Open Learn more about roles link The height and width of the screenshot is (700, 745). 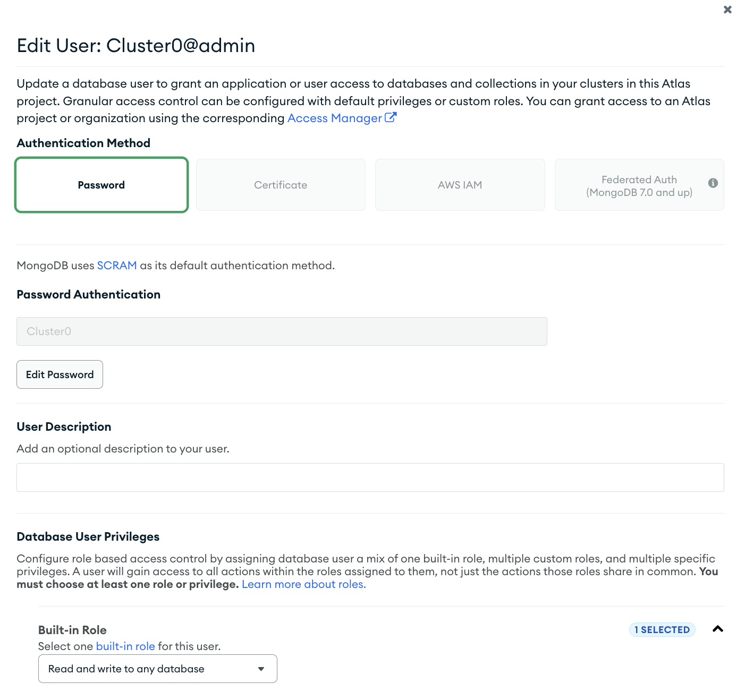coord(304,584)
